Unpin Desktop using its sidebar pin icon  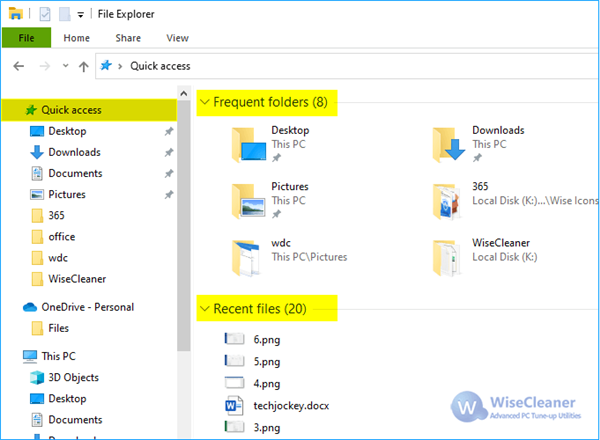pos(169,132)
